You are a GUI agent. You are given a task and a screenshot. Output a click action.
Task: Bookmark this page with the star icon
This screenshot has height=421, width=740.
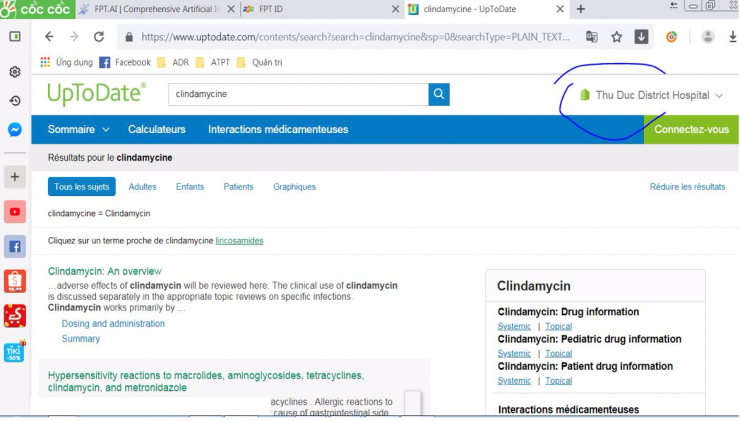point(617,37)
